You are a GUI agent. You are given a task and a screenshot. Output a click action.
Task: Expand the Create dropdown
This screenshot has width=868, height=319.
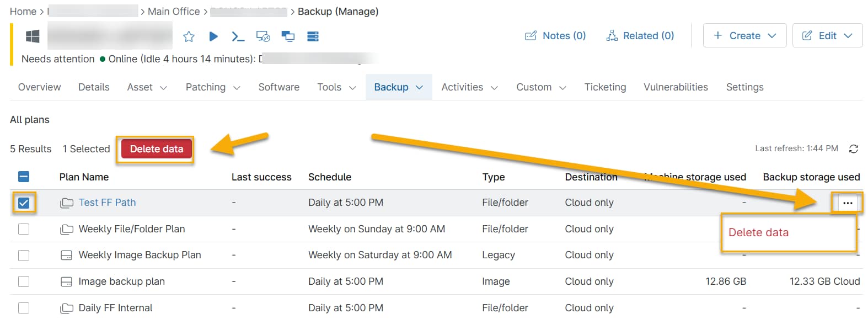tap(744, 36)
